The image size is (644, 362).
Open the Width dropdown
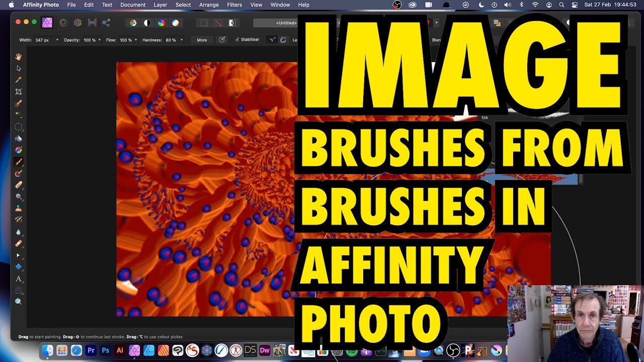click(57, 40)
